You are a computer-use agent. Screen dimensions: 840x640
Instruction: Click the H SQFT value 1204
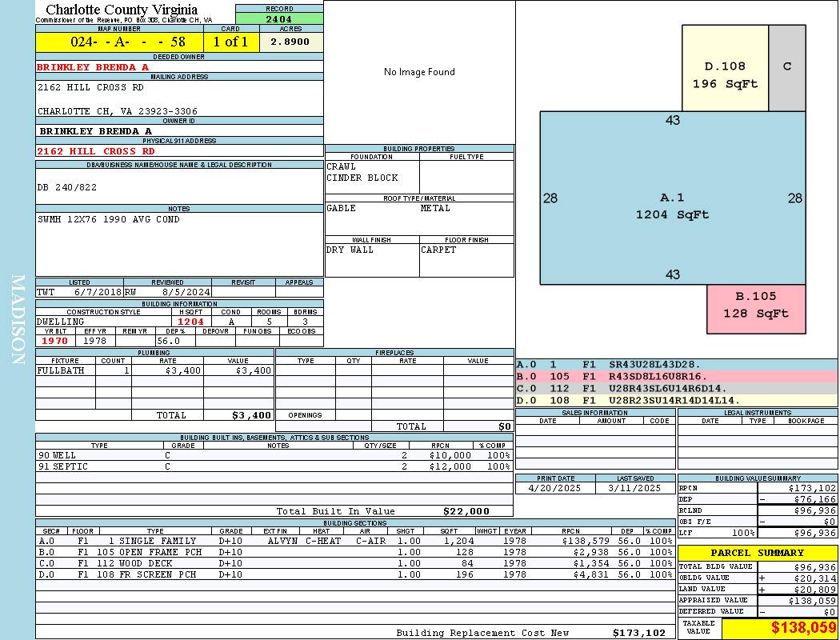point(190,322)
